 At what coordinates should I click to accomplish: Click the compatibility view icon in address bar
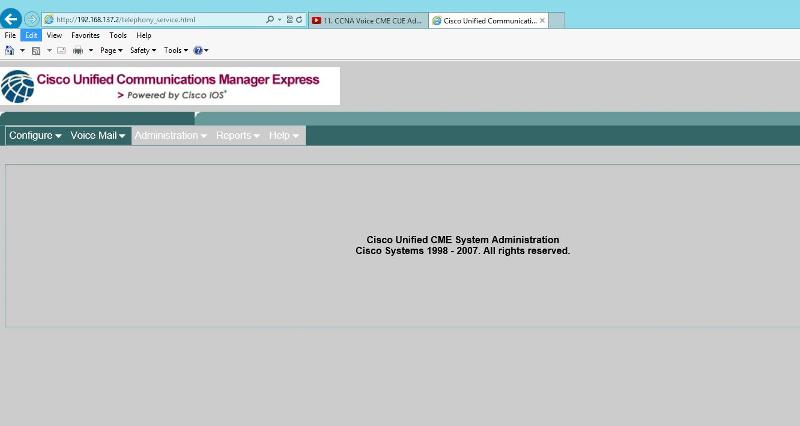click(x=290, y=19)
